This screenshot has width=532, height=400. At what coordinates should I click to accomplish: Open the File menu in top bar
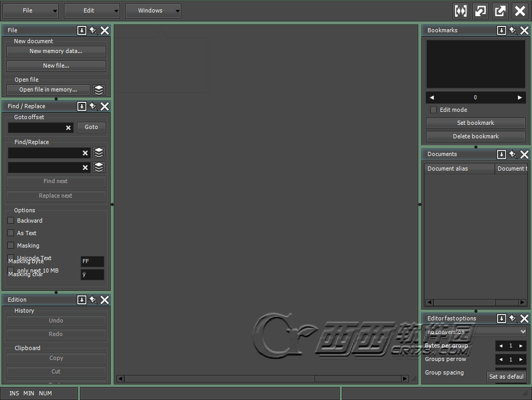30,11
